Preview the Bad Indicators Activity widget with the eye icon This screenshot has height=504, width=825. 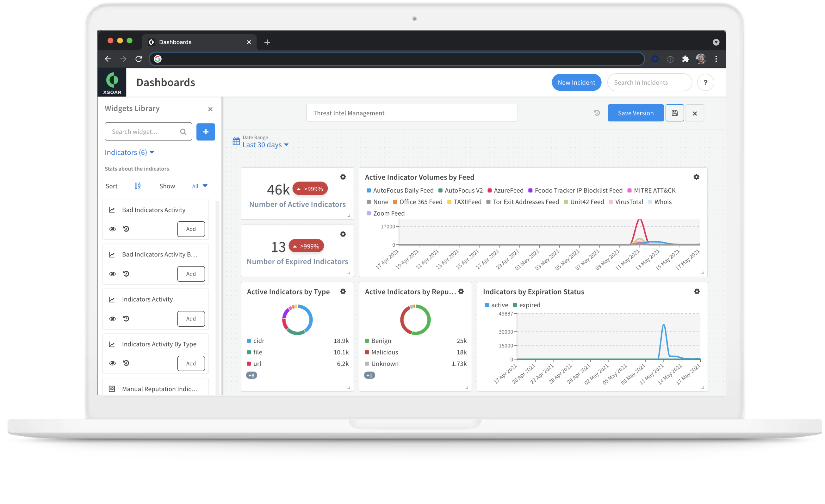click(x=113, y=229)
